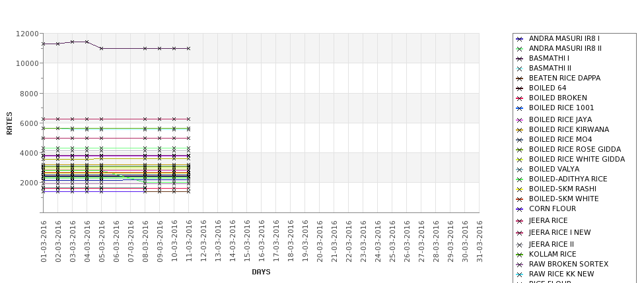Click the topmost line's data point on 04-03-2016
Image resolution: width=644 pixels, height=283 pixels.
[87, 42]
